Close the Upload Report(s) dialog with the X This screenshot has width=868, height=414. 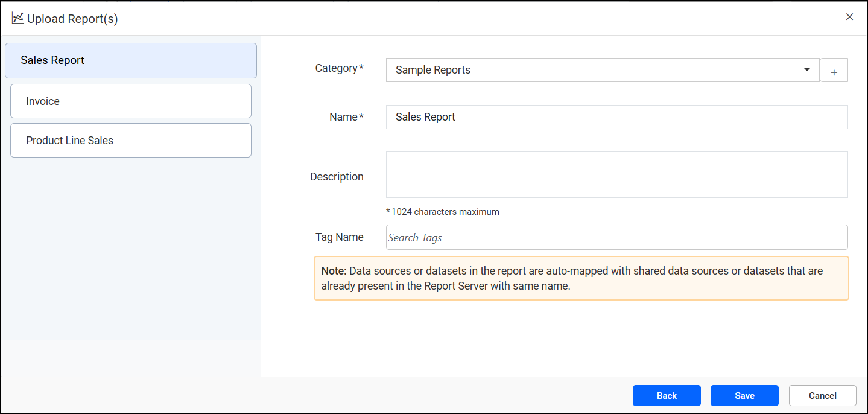coord(849,17)
